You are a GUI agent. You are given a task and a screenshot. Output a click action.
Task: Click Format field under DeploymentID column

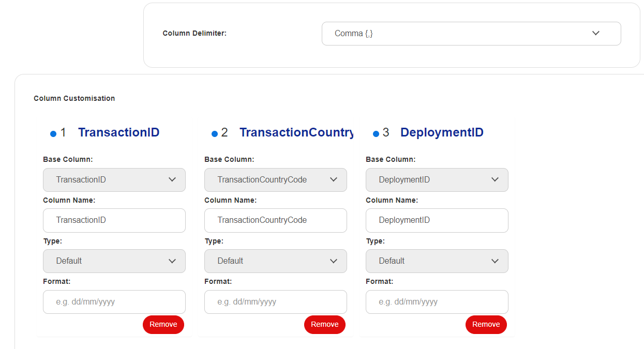[x=437, y=302]
